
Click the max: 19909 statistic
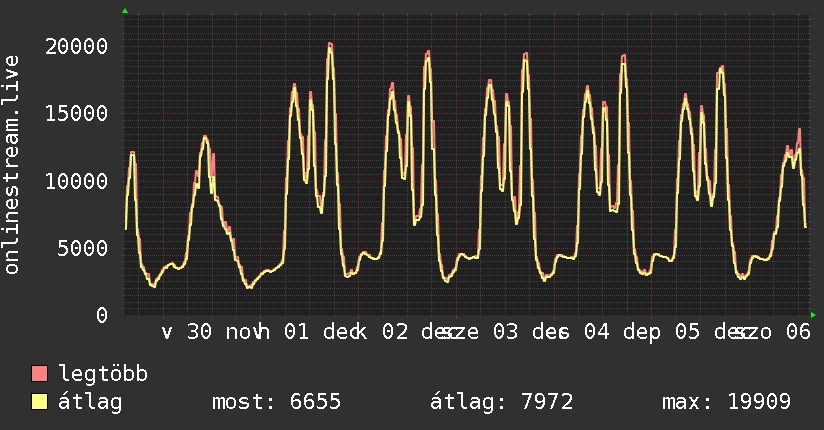726,402
